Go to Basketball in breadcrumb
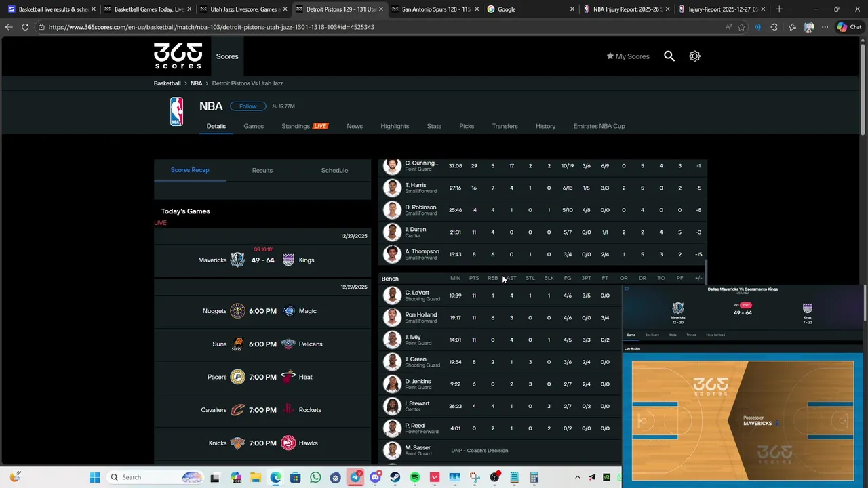 [167, 83]
